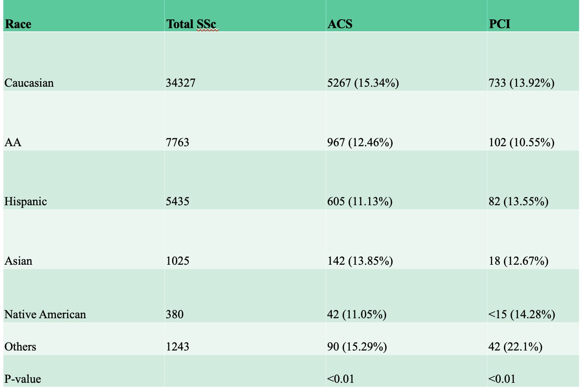Select the 733 (13.92%) PCI cell

pos(521,83)
